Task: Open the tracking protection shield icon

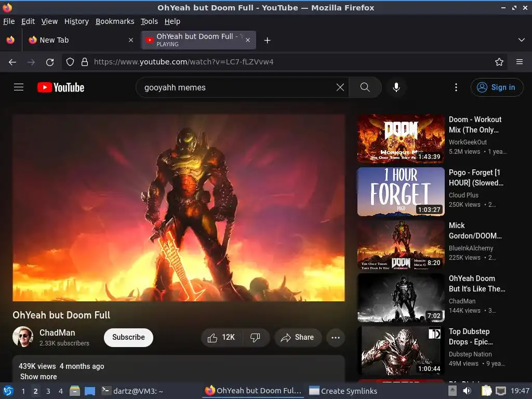Action: tap(70, 62)
